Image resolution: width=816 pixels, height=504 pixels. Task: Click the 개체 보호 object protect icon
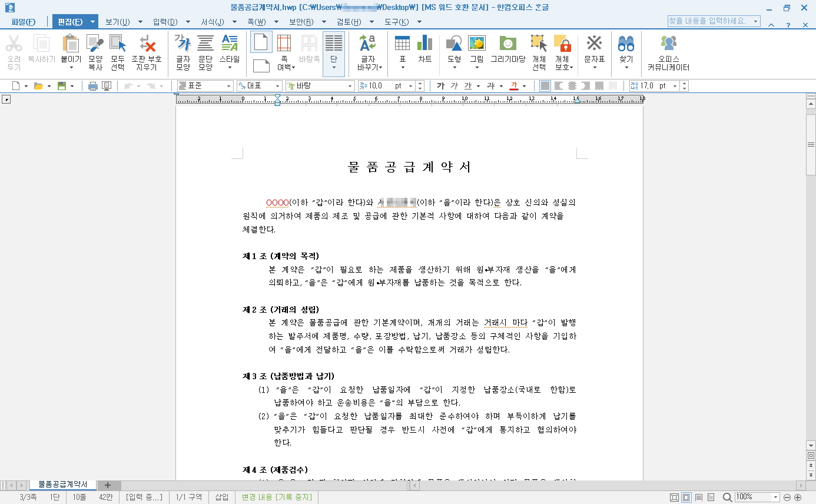tap(562, 44)
